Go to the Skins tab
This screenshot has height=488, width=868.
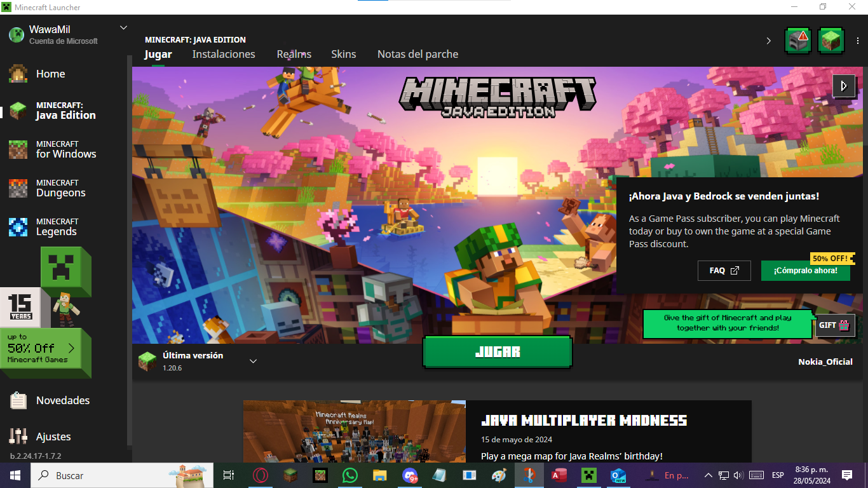click(344, 54)
